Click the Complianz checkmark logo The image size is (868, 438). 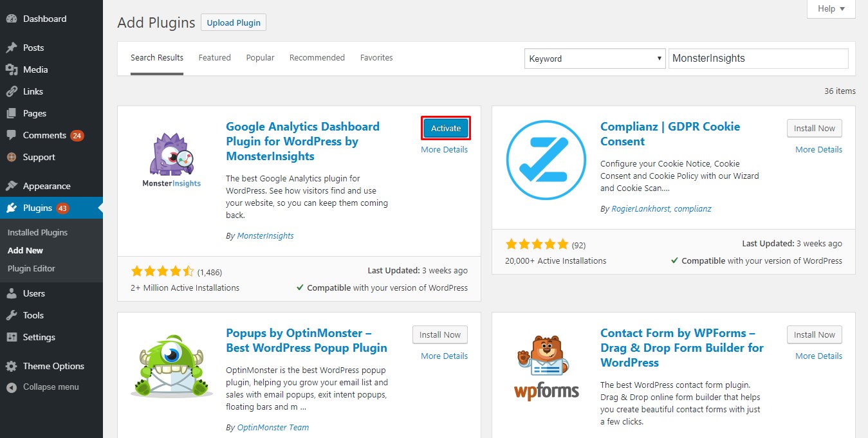click(546, 160)
